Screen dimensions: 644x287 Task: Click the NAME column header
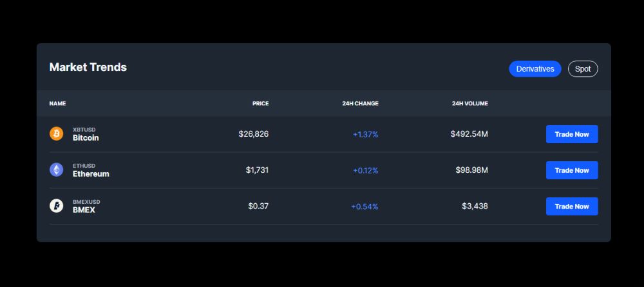[x=57, y=103]
